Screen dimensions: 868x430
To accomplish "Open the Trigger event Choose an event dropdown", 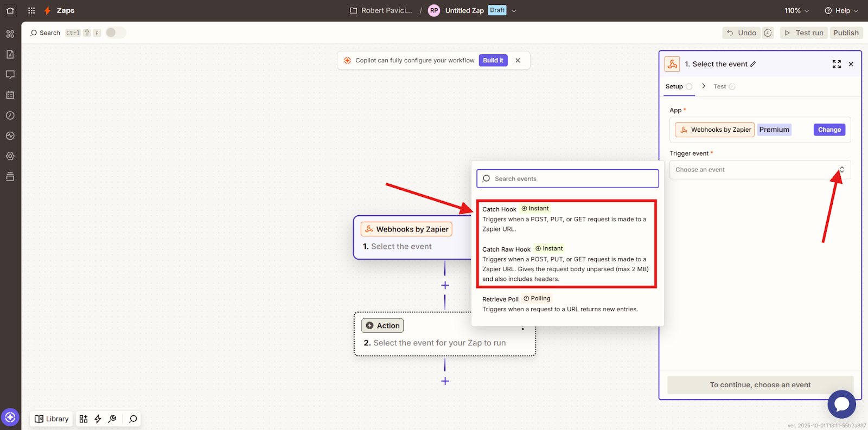I will point(760,170).
